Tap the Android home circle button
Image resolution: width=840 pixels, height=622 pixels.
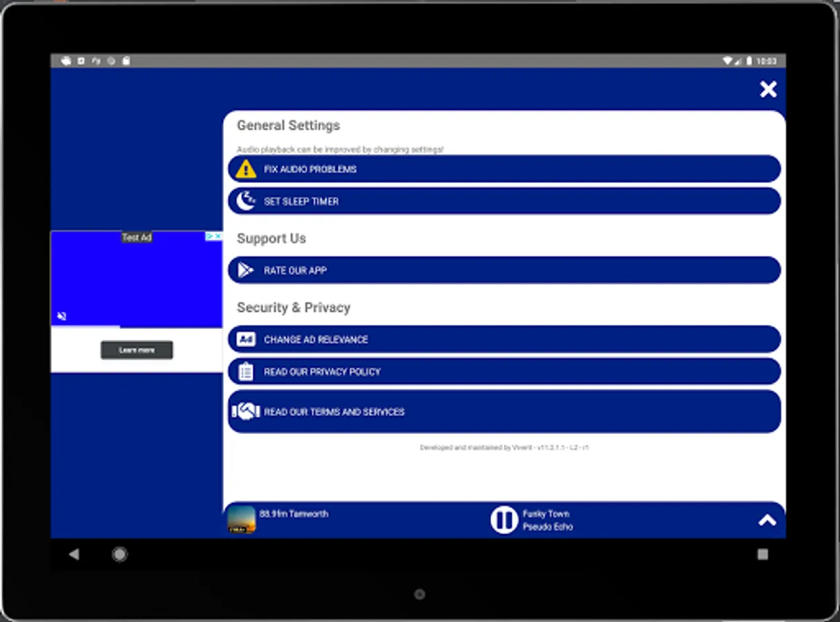click(x=120, y=554)
